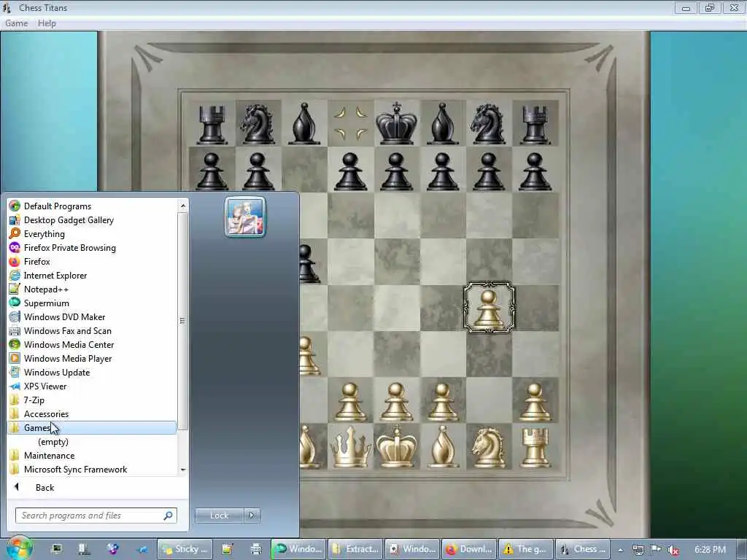Select the white rook at the board's bottom-right corner

pyautogui.click(x=535, y=447)
